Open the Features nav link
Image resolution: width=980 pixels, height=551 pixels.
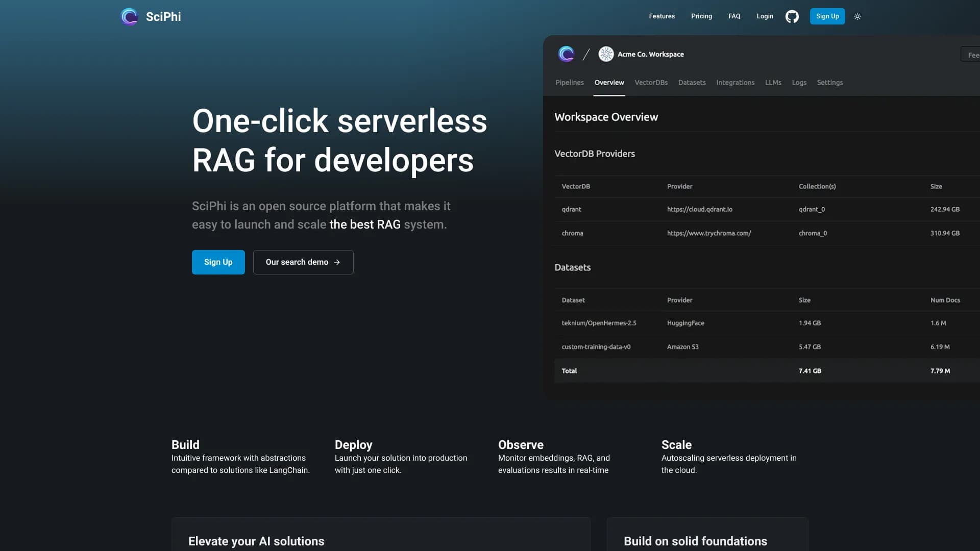point(661,16)
